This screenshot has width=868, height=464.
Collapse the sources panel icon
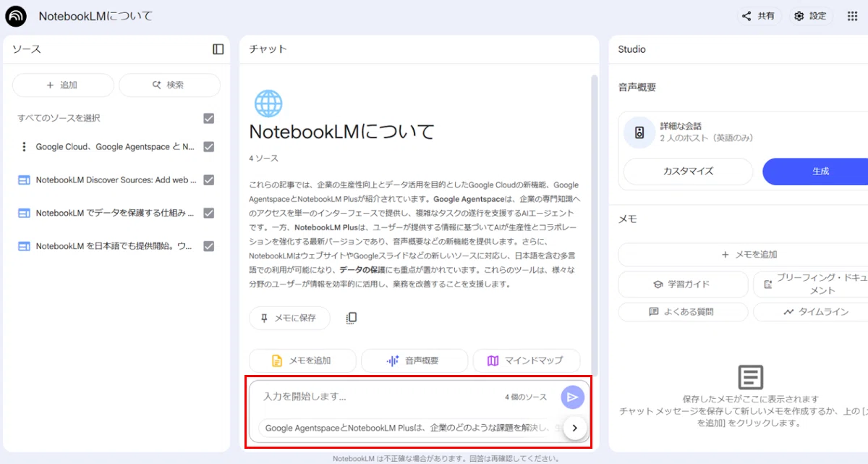[218, 49]
